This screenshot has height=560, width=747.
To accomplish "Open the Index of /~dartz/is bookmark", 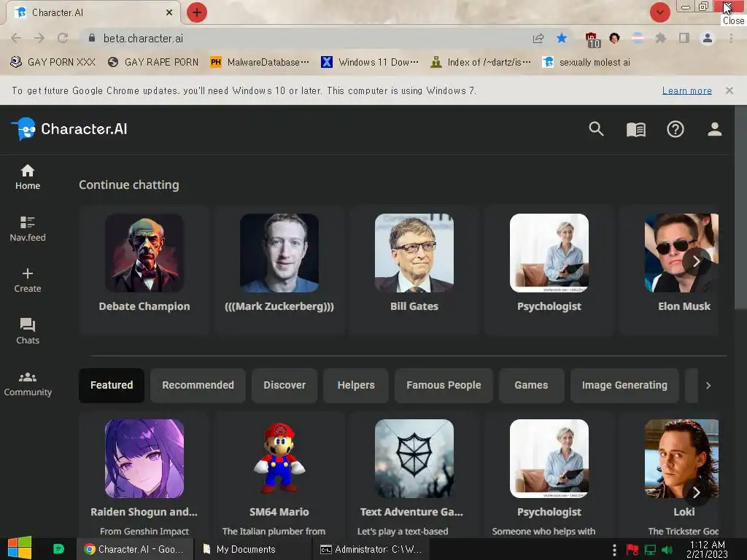I will click(x=480, y=62).
